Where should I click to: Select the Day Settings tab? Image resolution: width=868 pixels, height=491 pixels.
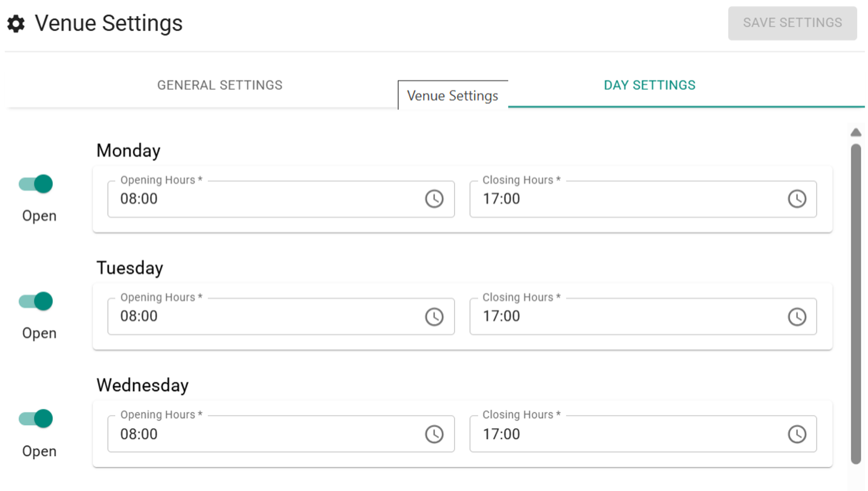[649, 85]
